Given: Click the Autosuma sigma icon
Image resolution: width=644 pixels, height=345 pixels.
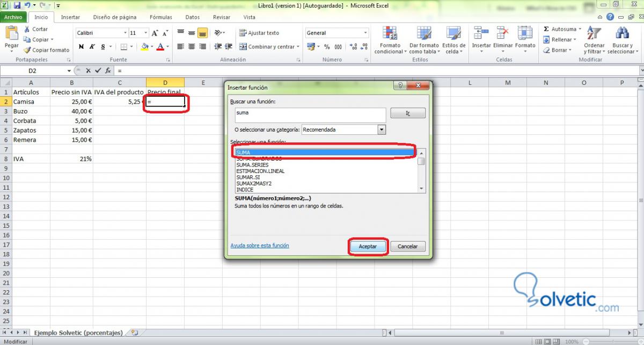Looking at the screenshot, I should click(x=546, y=29).
